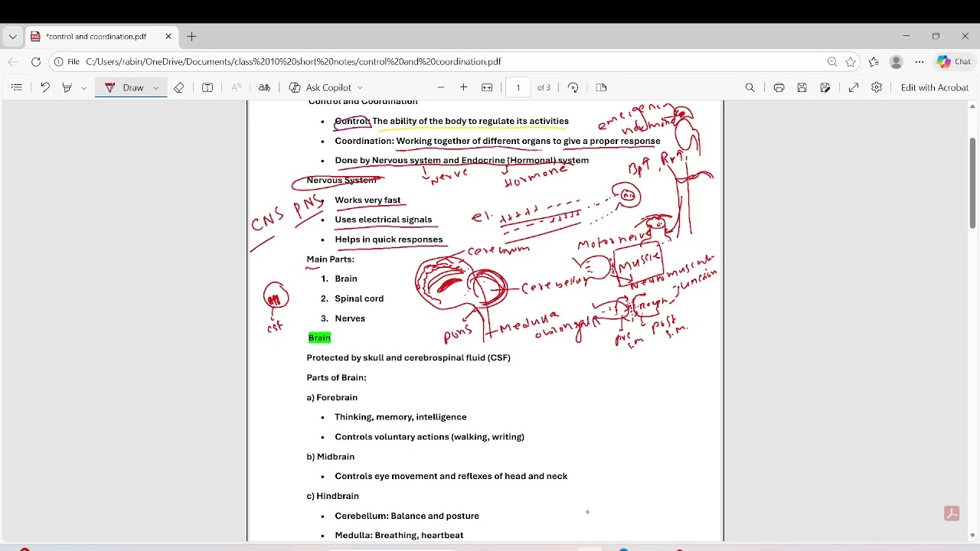The height and width of the screenshot is (551, 980).
Task: Enter full screen PDF view
Action: pyautogui.click(x=854, y=88)
